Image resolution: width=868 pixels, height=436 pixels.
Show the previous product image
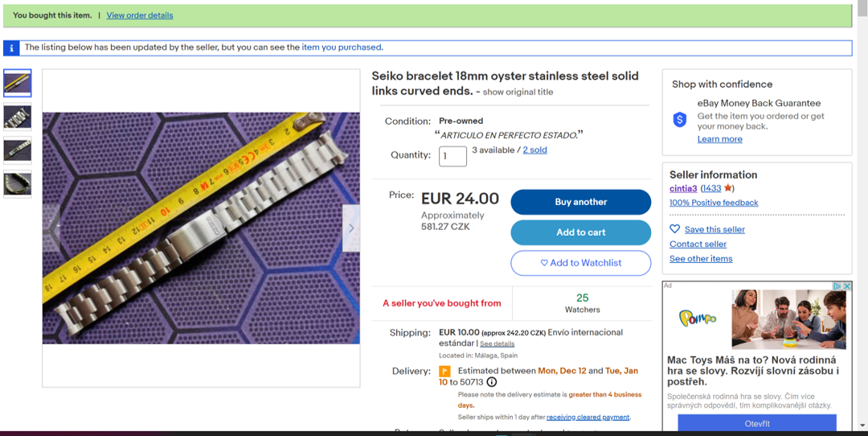click(x=51, y=228)
